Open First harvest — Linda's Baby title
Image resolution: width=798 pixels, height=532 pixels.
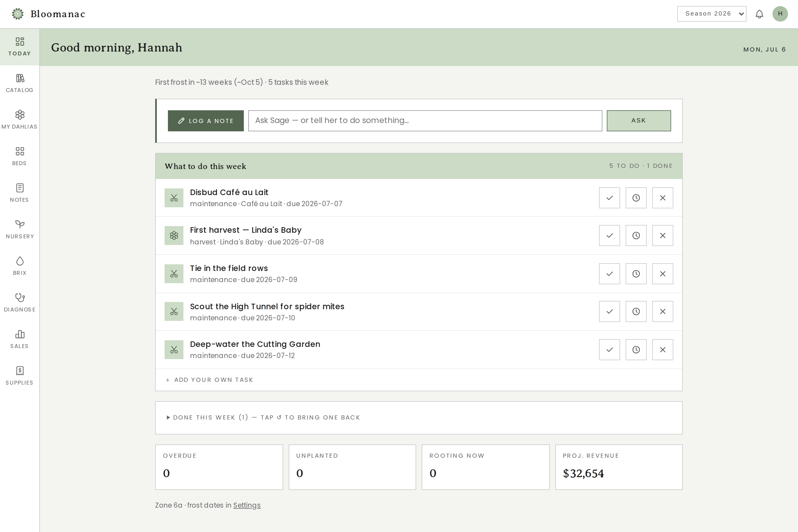(246, 230)
